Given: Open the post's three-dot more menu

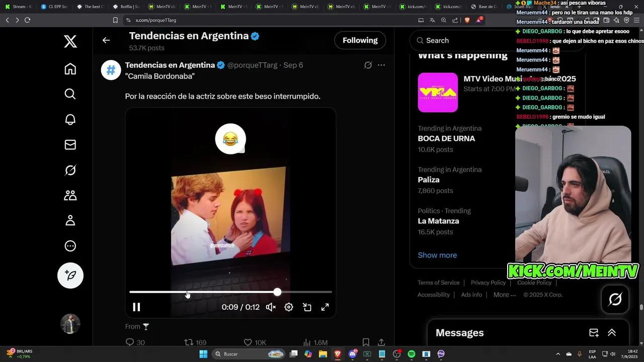Looking at the screenshot, I should coord(381,65).
